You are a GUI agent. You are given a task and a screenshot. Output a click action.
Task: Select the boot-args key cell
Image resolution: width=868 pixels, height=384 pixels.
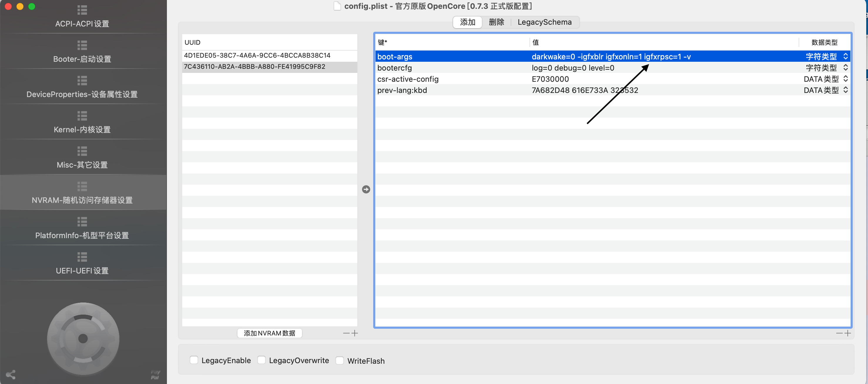pyautogui.click(x=452, y=56)
